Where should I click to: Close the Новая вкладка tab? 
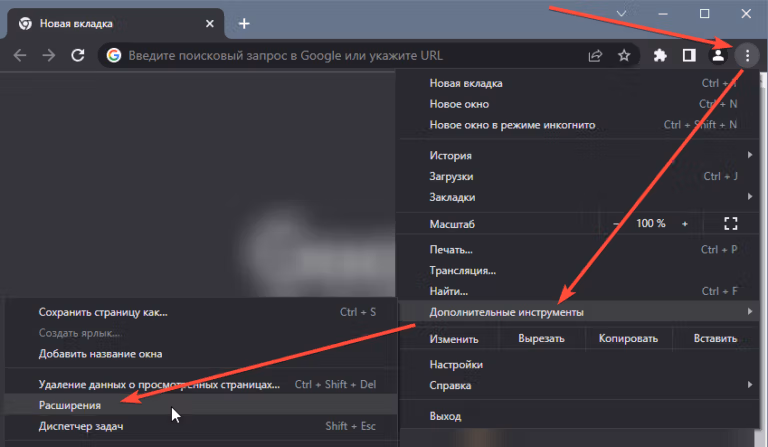tap(210, 24)
